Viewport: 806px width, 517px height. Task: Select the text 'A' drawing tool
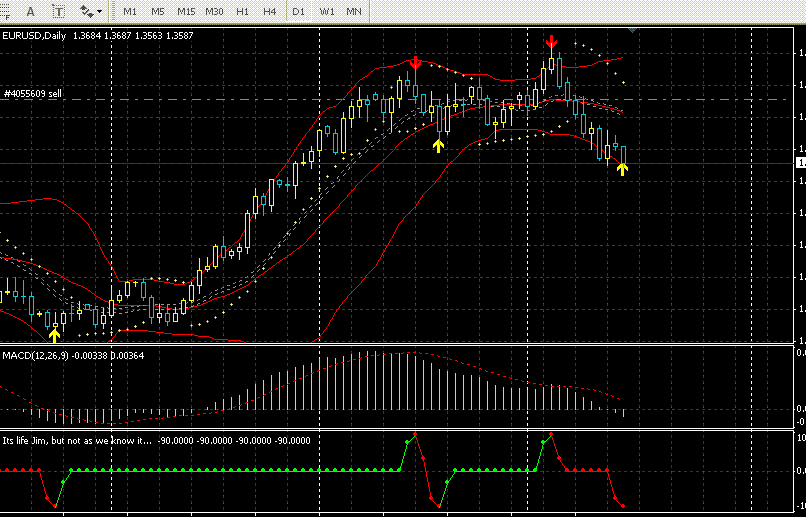coord(30,11)
